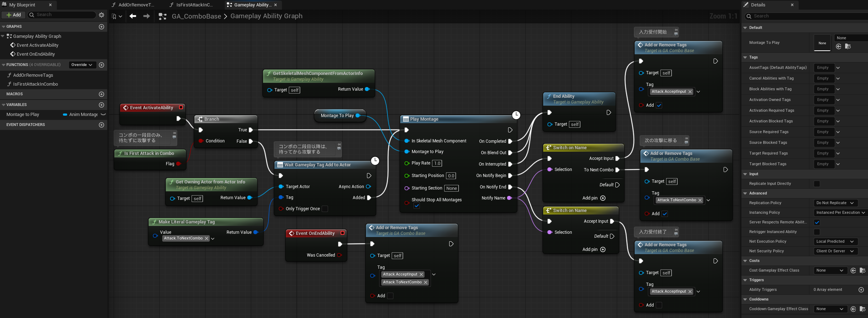This screenshot has width=868, height=318.
Task: Select Event OnEndAbility in the graphs tree
Action: point(36,54)
